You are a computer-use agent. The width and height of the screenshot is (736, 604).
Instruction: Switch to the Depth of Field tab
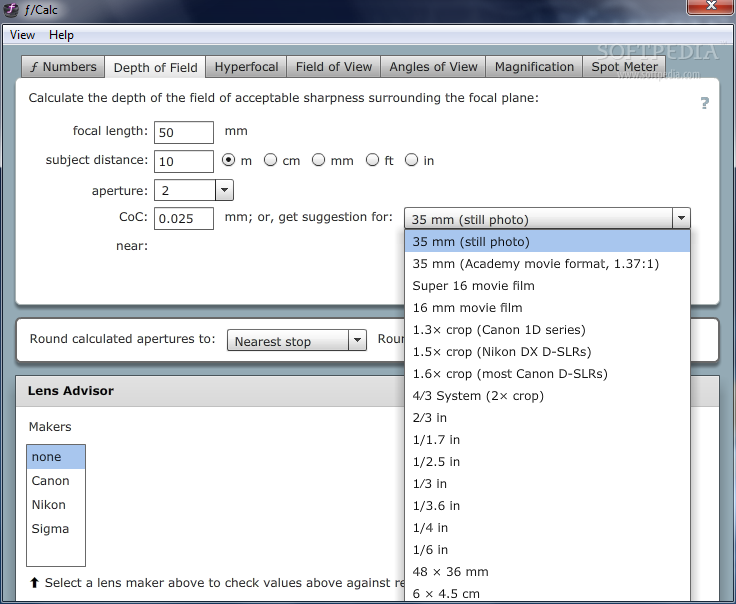tap(155, 68)
